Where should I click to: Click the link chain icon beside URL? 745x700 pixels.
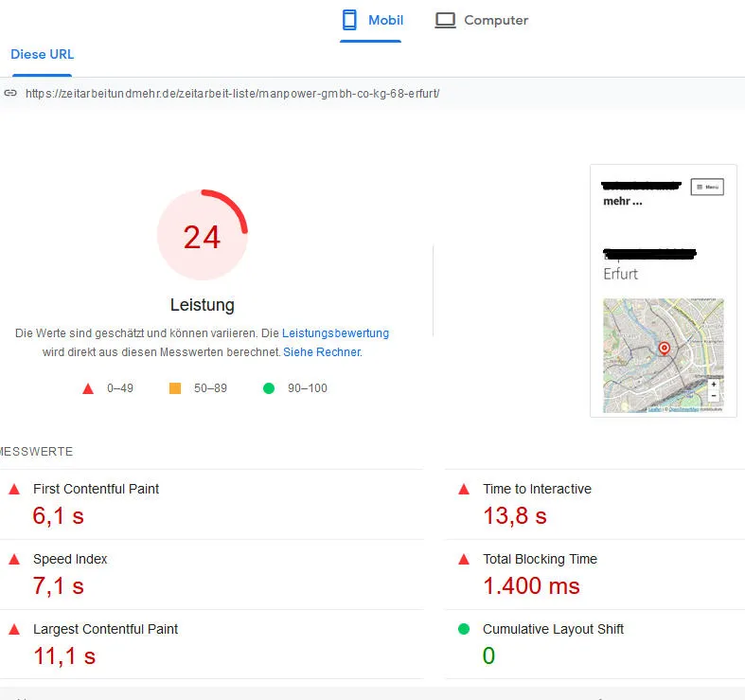[10, 93]
